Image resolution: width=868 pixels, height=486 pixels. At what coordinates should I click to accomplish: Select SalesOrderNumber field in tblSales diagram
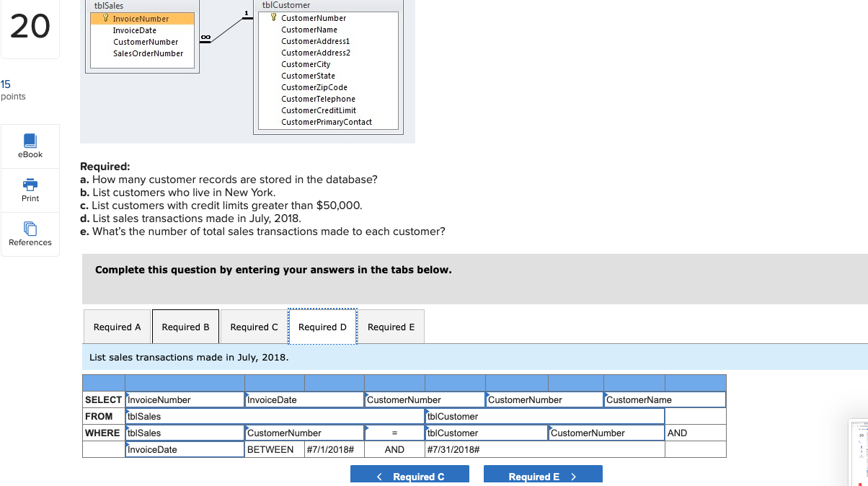pos(148,53)
